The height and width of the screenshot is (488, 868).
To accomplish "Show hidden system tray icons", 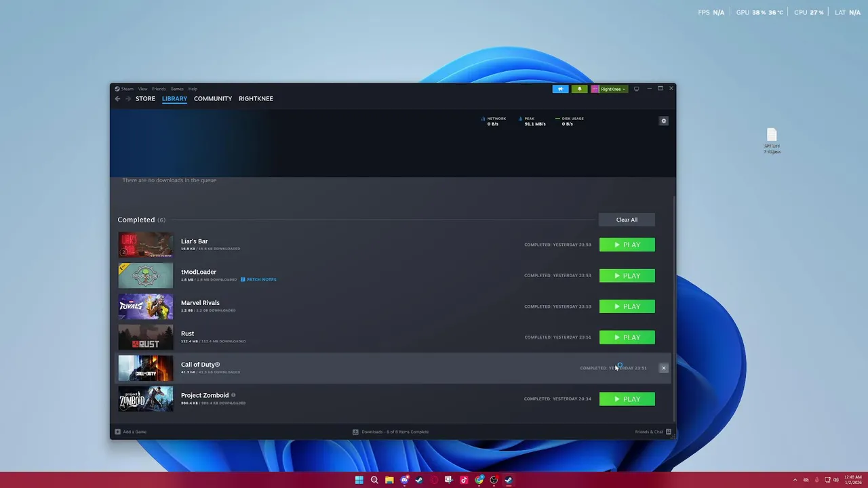I will pos(795,480).
